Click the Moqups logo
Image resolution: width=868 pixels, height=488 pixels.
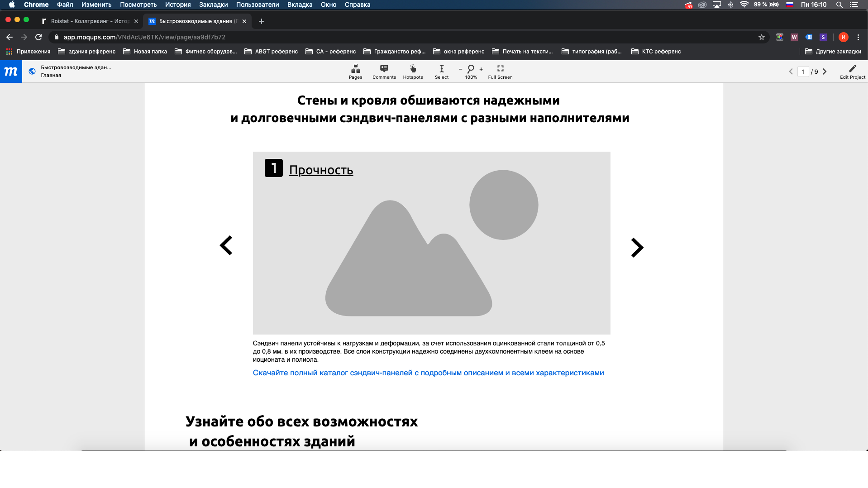coord(11,72)
